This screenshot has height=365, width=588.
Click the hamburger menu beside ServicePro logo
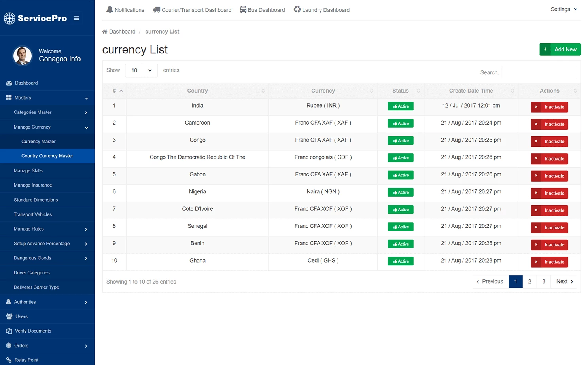pyautogui.click(x=76, y=18)
